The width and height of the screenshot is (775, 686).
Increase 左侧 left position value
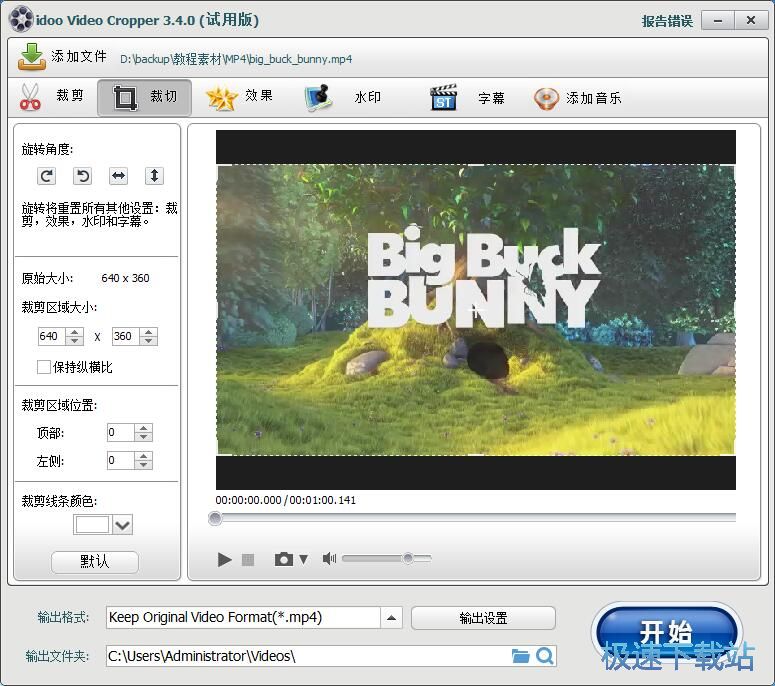click(x=143, y=456)
